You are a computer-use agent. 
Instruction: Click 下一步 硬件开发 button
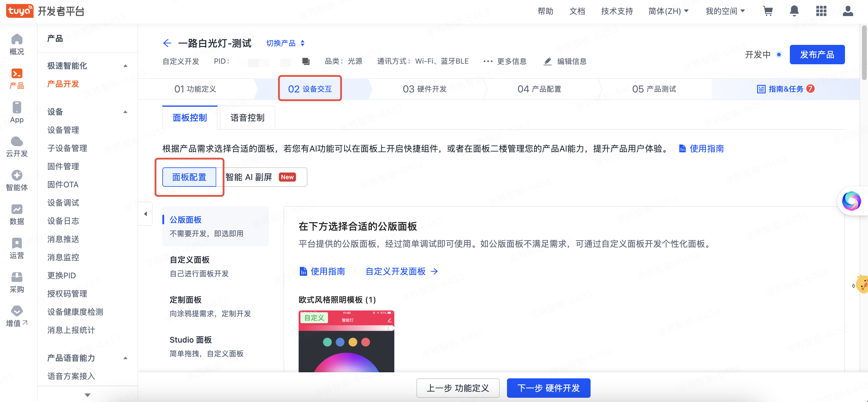click(548, 388)
